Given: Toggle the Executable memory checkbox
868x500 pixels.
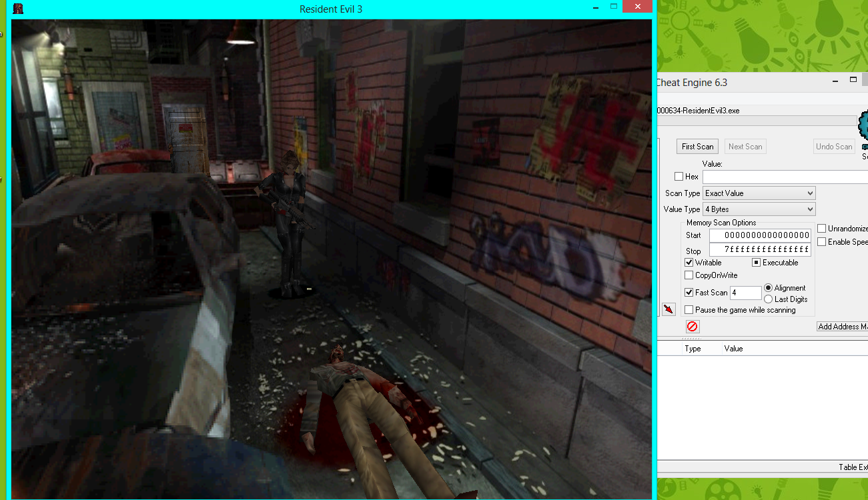Looking at the screenshot, I should tap(757, 262).
